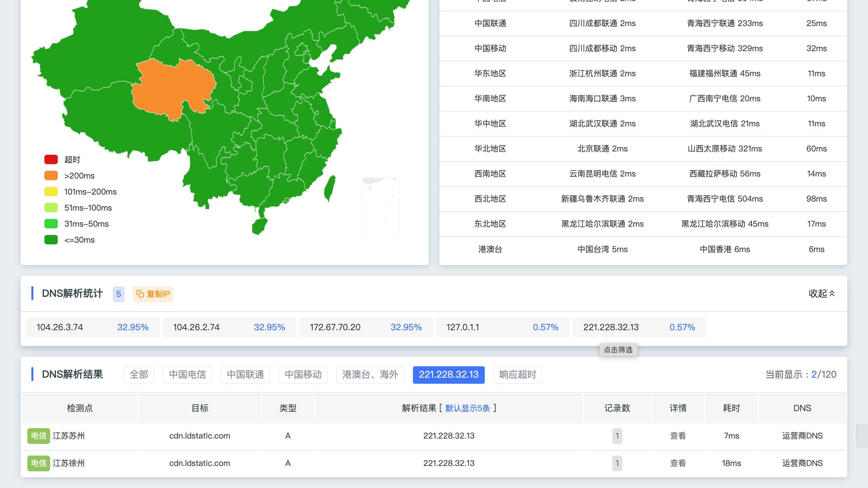Toggle the dark green <=30ms legend item
The height and width of the screenshot is (488, 868).
tap(70, 240)
